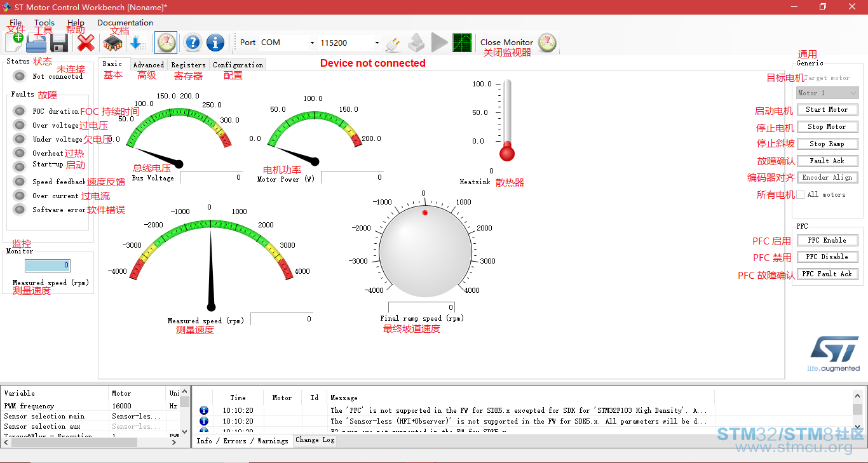This screenshot has width=868, height=463.
Task: Click the value field beside the large speed gauge
Action: point(281,319)
